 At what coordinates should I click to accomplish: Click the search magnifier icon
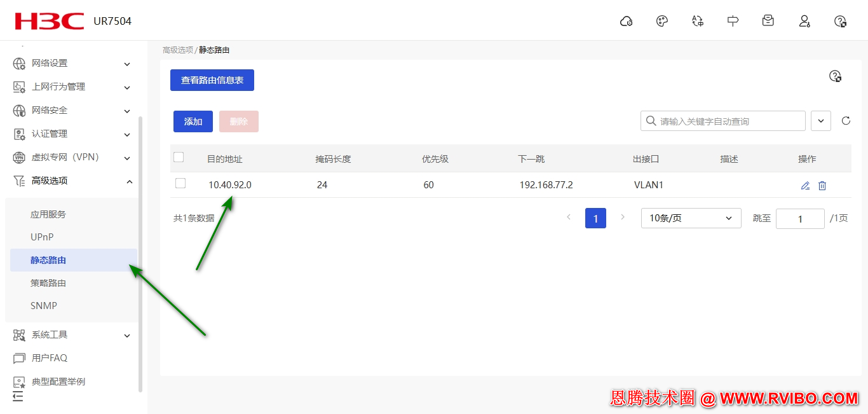(651, 121)
